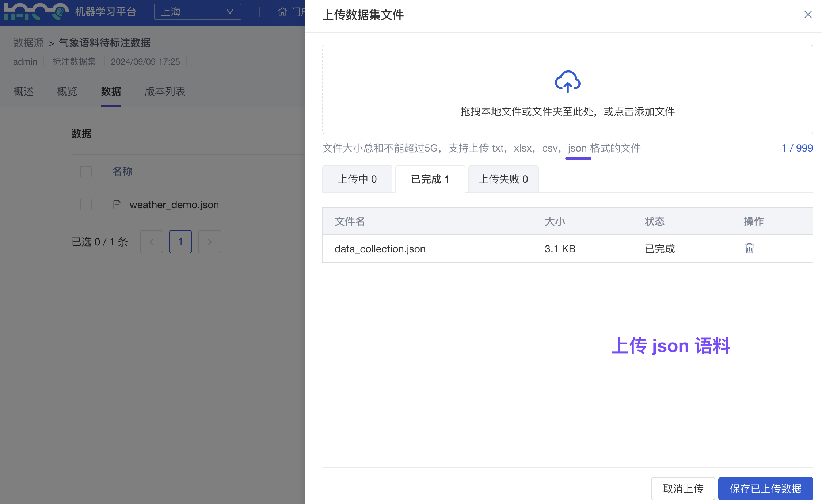Close the upload dataset panel
The height and width of the screenshot is (504, 822).
pyautogui.click(x=808, y=15)
